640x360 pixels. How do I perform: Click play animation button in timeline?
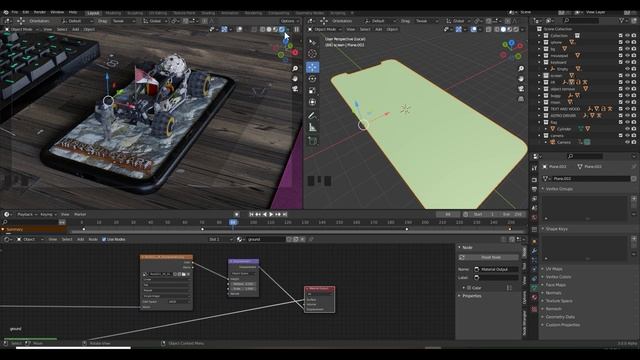pos(271,214)
